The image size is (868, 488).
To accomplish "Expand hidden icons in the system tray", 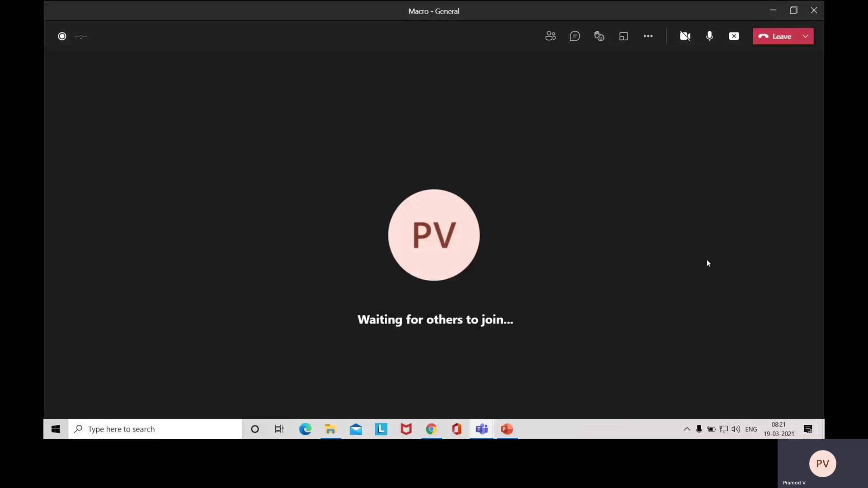I will pyautogui.click(x=686, y=429).
